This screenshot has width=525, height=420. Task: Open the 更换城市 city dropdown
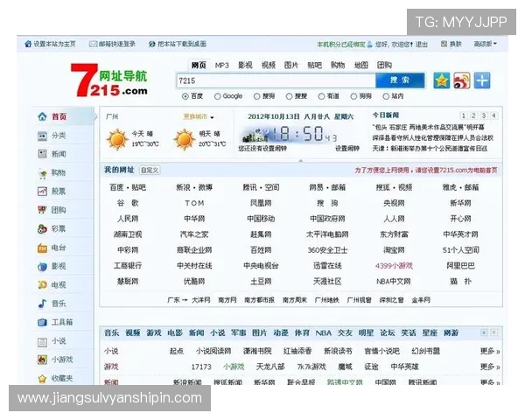[x=199, y=116]
